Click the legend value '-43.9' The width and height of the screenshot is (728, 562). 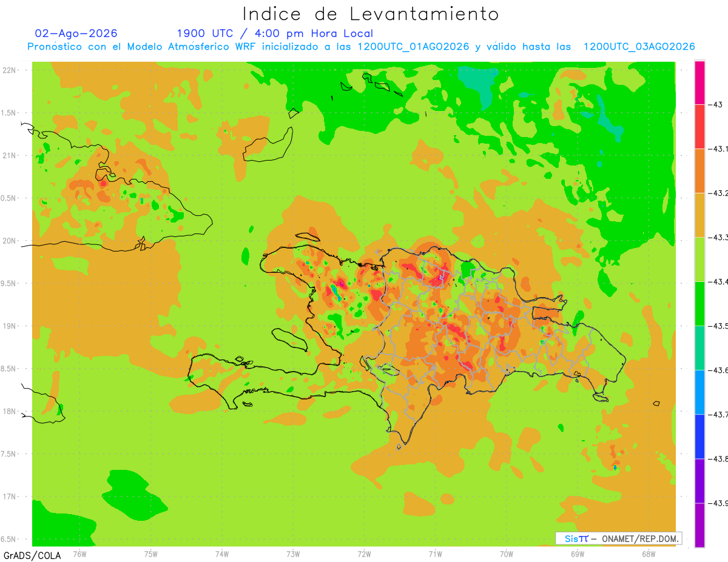[x=718, y=503]
